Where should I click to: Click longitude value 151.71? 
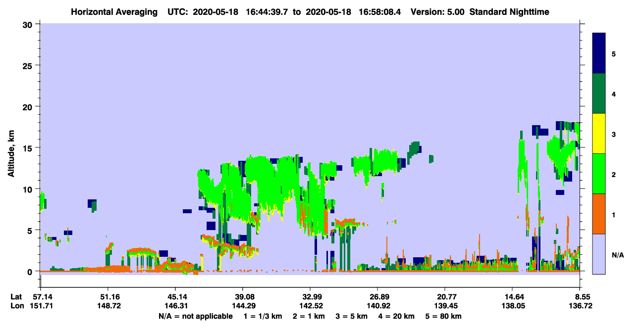click(41, 306)
